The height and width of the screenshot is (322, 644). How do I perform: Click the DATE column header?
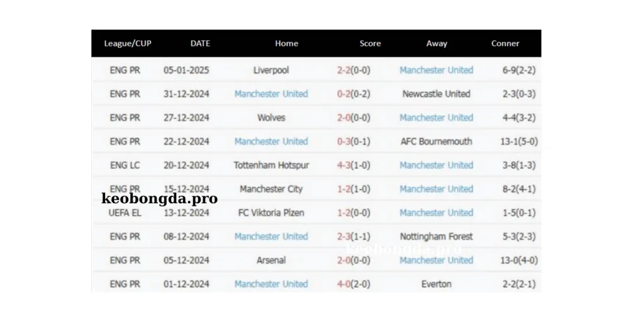click(200, 43)
